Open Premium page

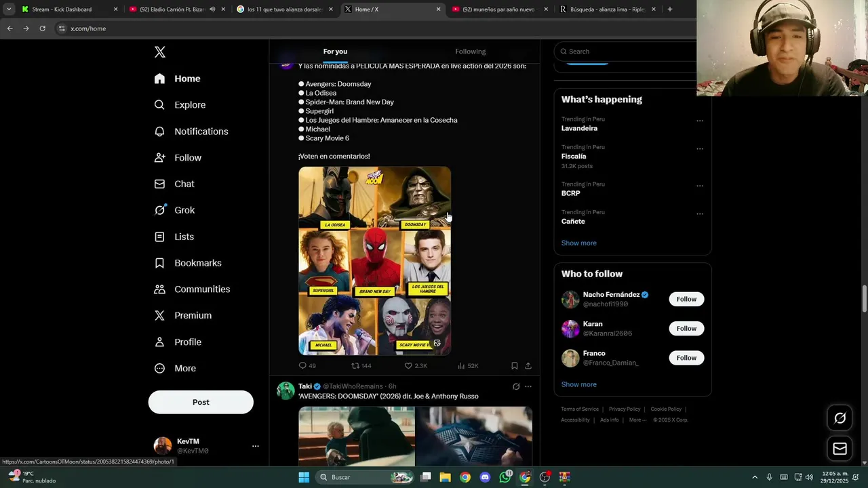[x=182, y=315]
